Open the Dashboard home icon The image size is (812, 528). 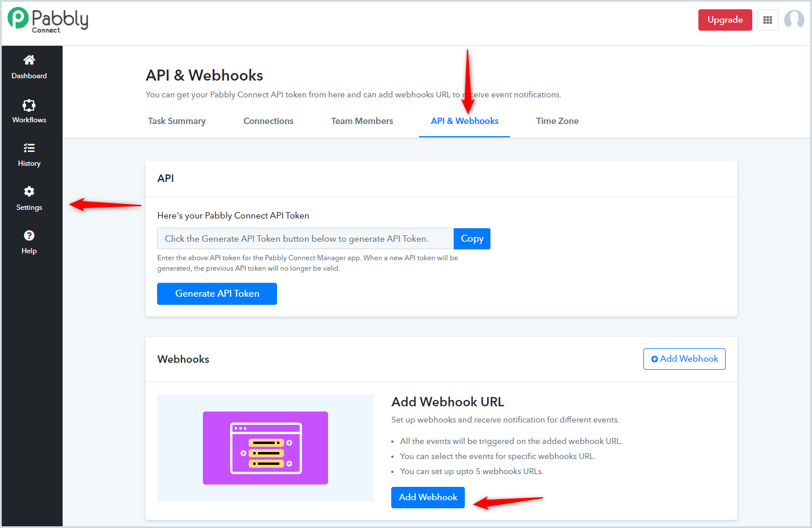click(29, 60)
